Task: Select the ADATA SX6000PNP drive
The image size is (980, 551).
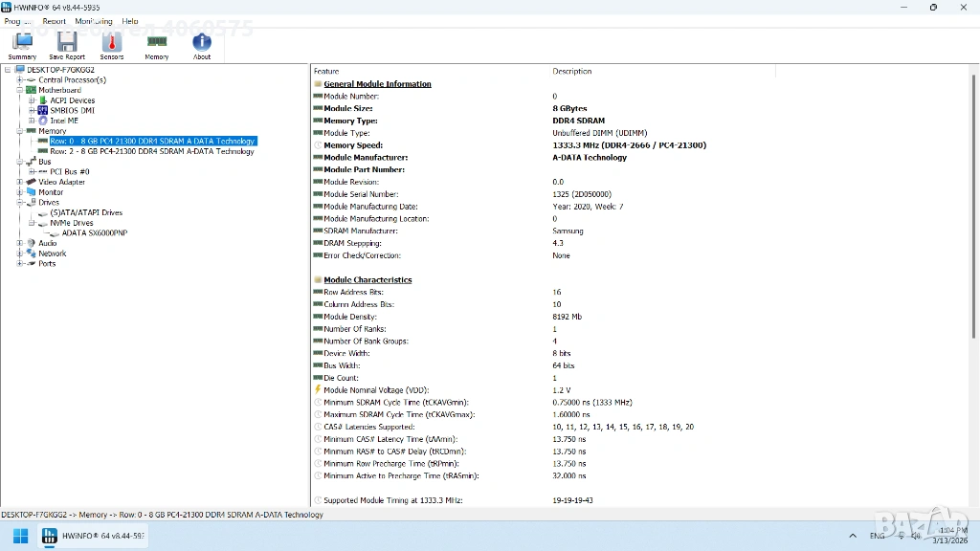Action: click(94, 232)
